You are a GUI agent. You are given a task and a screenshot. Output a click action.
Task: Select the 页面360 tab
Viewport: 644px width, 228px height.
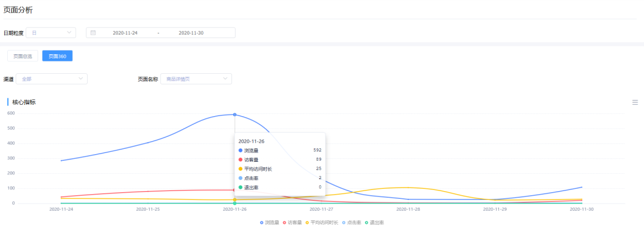point(57,56)
